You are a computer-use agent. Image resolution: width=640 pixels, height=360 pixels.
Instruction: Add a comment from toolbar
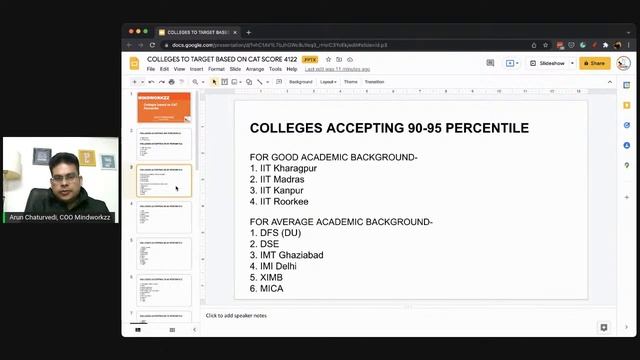[279, 82]
